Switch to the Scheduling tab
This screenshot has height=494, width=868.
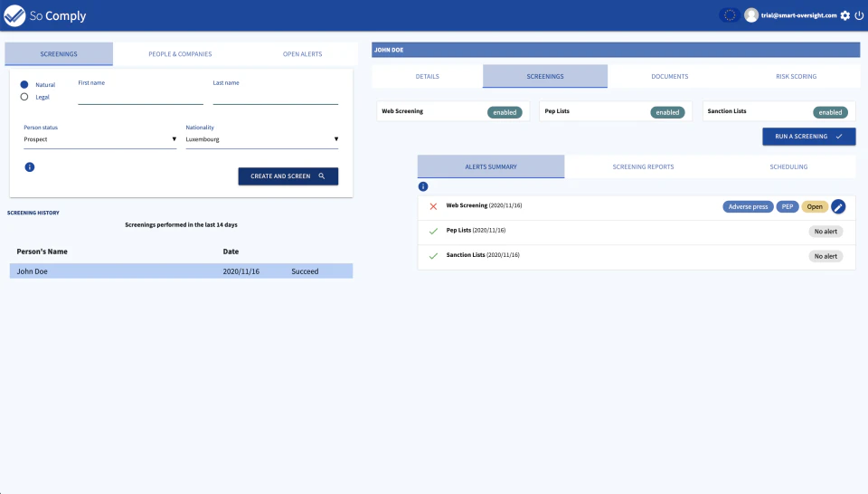(x=788, y=166)
